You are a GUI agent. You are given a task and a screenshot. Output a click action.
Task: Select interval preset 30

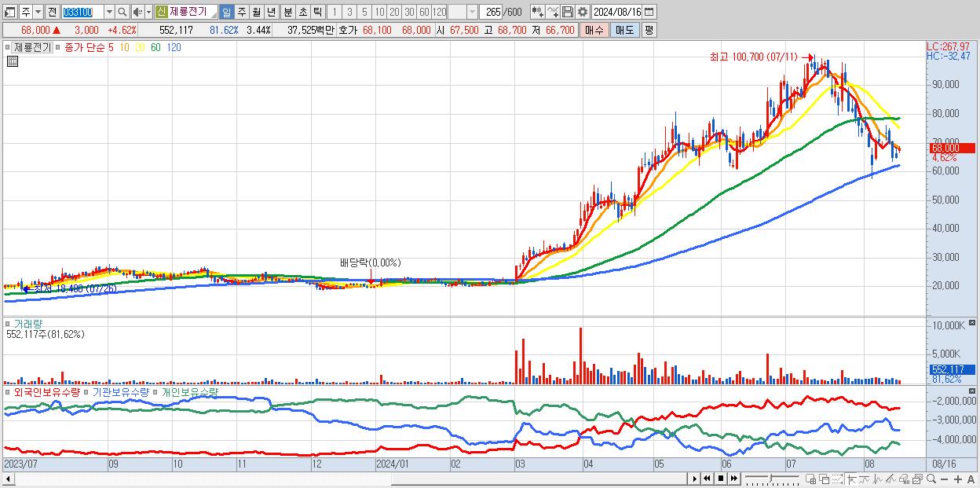click(x=409, y=12)
